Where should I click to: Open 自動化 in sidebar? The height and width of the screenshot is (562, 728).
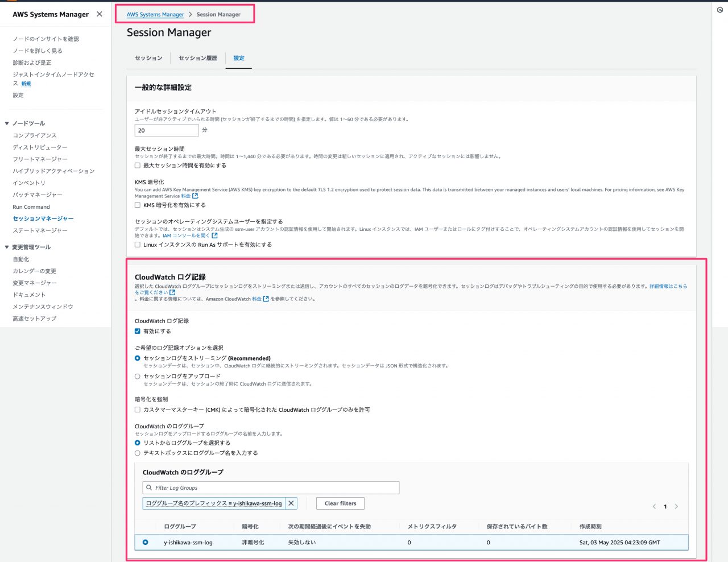click(21, 260)
